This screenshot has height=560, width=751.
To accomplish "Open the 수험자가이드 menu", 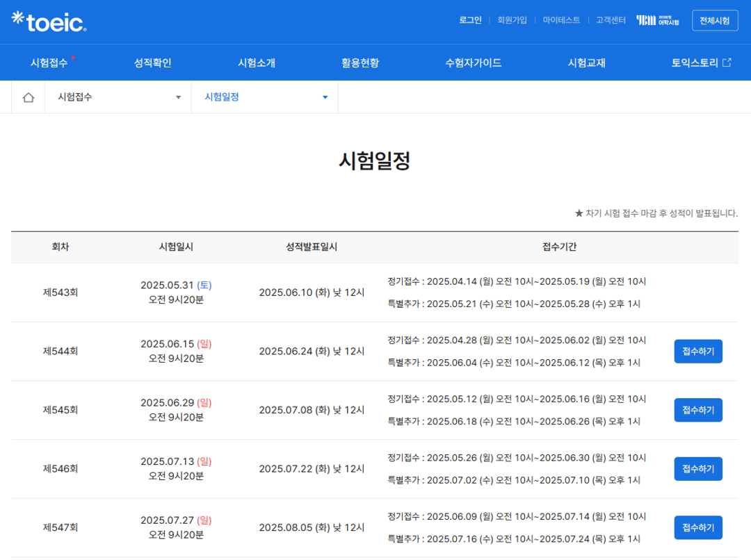I will (x=474, y=63).
